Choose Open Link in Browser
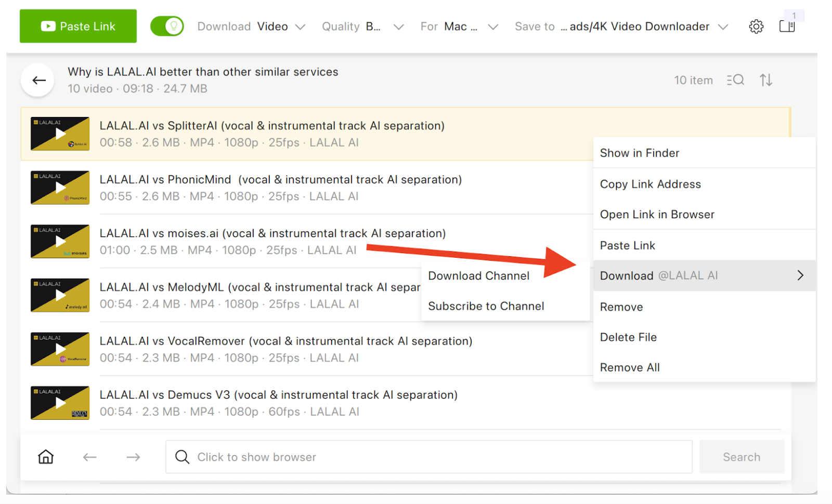 (x=704, y=214)
